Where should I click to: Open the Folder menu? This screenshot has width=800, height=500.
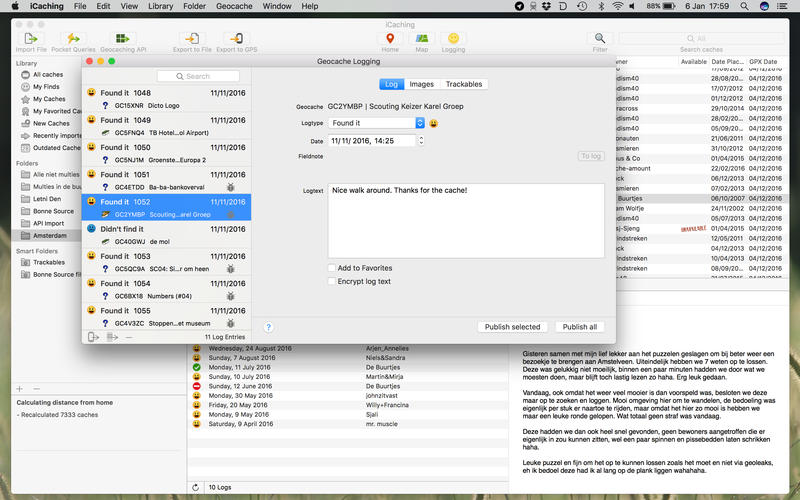click(x=194, y=6)
